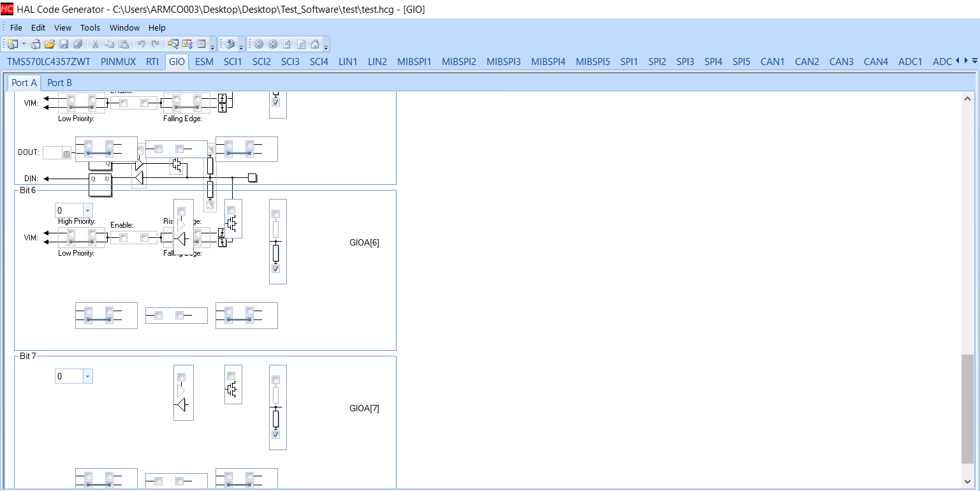The width and height of the screenshot is (980, 491).
Task: Click the magnifier-over-window toolbar icon
Action: pos(173,44)
